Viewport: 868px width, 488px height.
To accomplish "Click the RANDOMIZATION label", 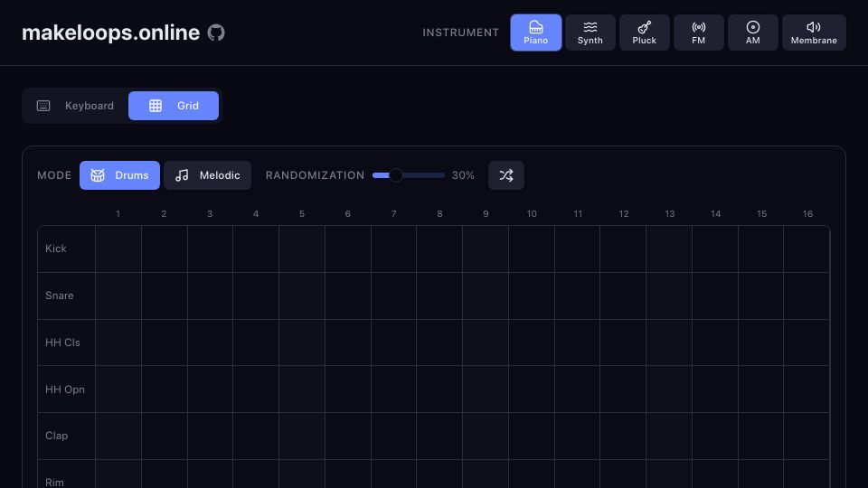I will 315,175.
